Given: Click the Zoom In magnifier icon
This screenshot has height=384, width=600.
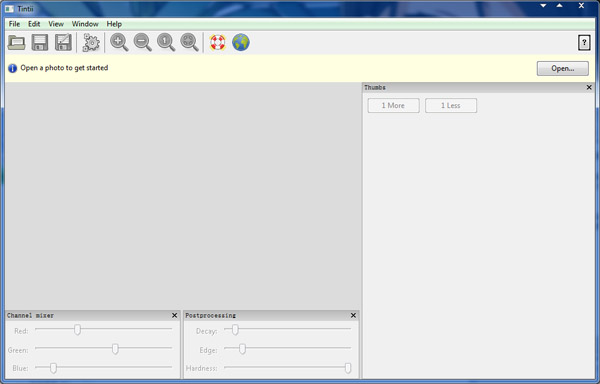Looking at the screenshot, I should click(119, 42).
